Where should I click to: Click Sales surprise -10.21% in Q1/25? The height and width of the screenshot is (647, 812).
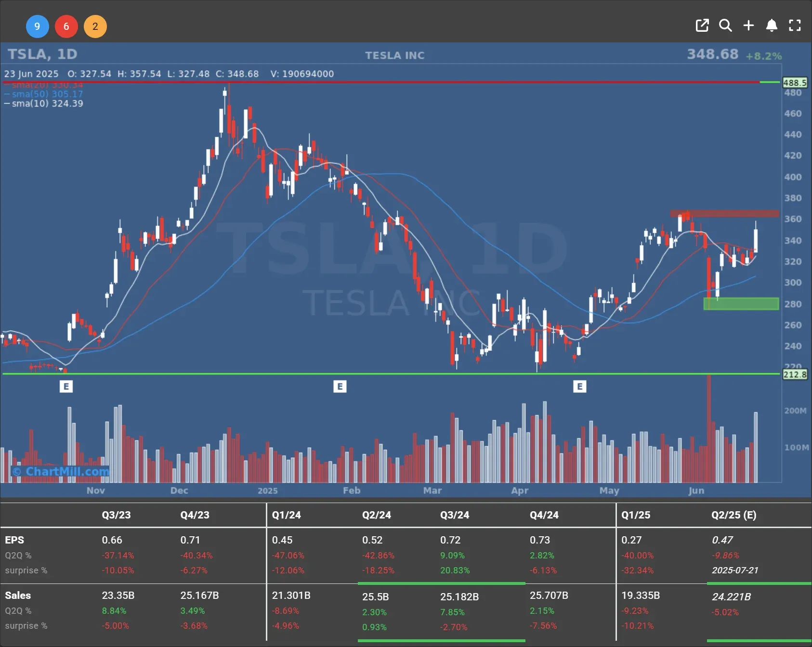638,626
